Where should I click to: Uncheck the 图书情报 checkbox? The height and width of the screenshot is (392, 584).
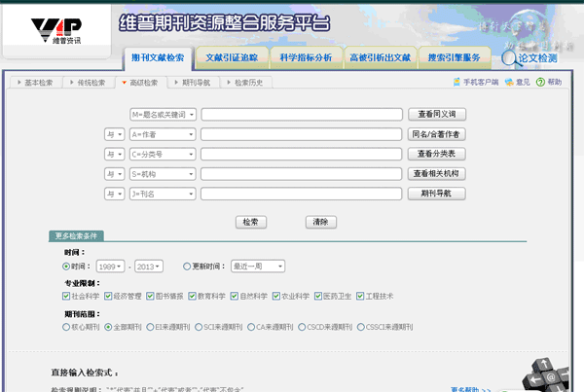[x=150, y=297]
